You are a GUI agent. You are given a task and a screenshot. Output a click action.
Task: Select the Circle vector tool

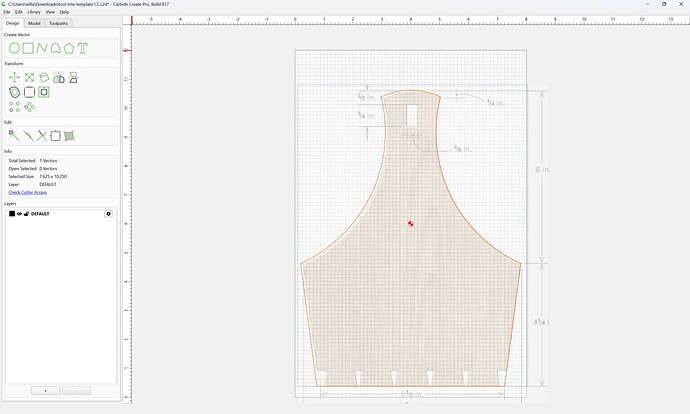point(14,48)
